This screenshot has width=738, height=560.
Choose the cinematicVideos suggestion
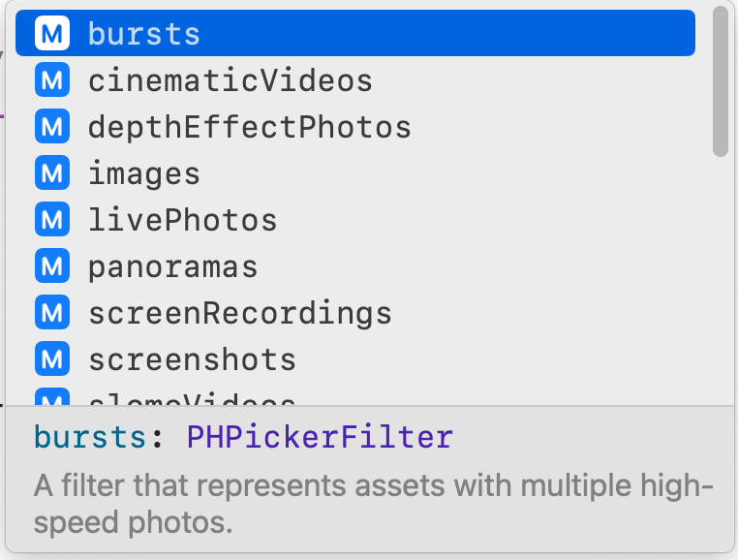[x=231, y=80]
